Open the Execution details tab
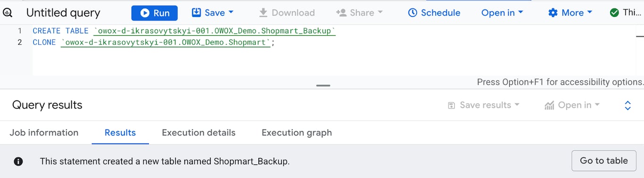Viewport: 644px width, 178px height. [x=198, y=132]
